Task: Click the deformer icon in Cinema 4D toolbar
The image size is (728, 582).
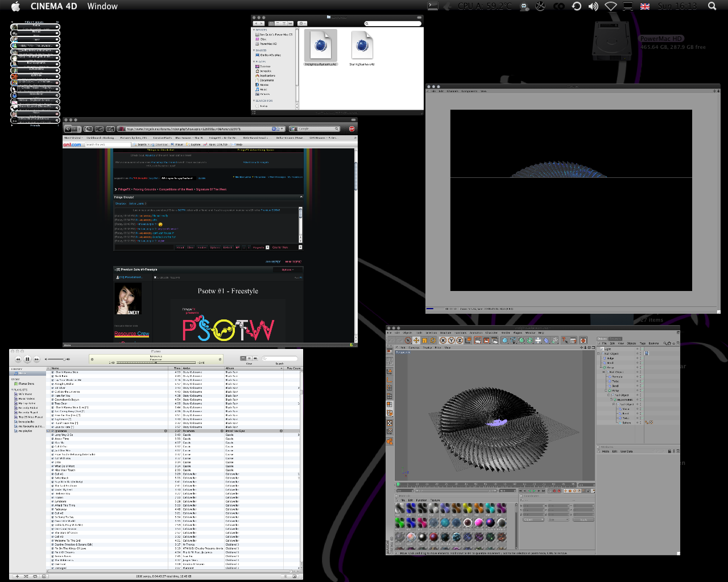Action: coord(546,340)
